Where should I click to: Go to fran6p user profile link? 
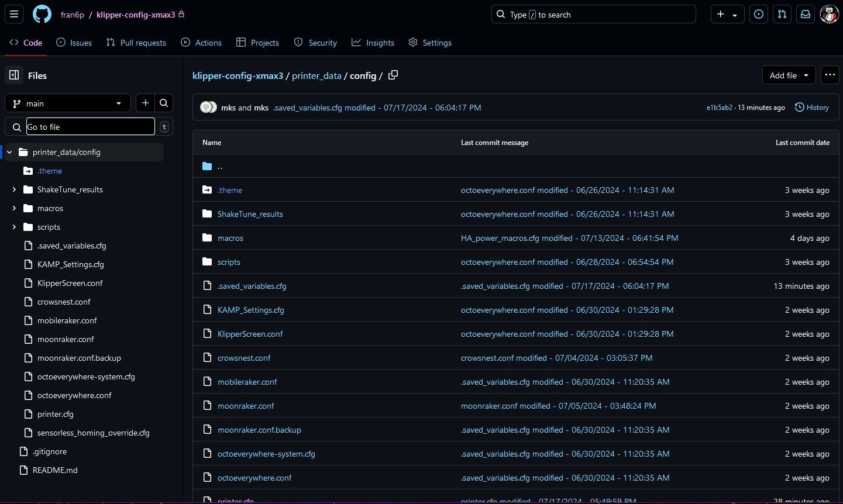(x=72, y=15)
